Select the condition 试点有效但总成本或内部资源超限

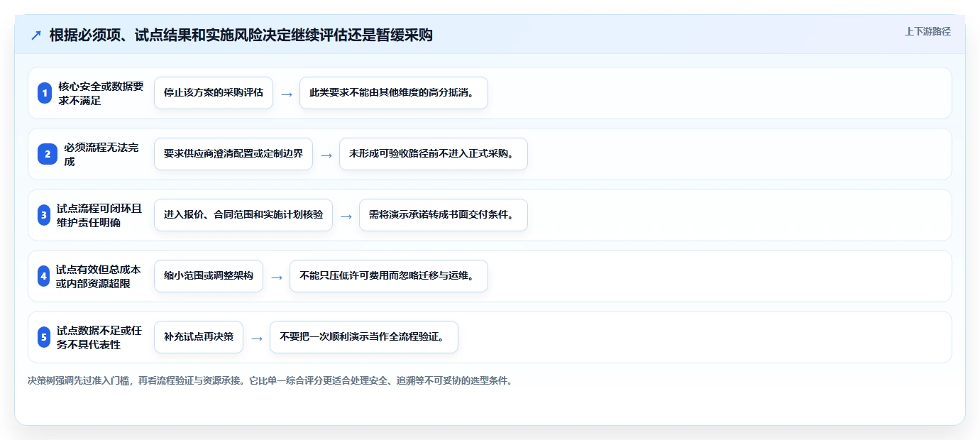coord(99,276)
